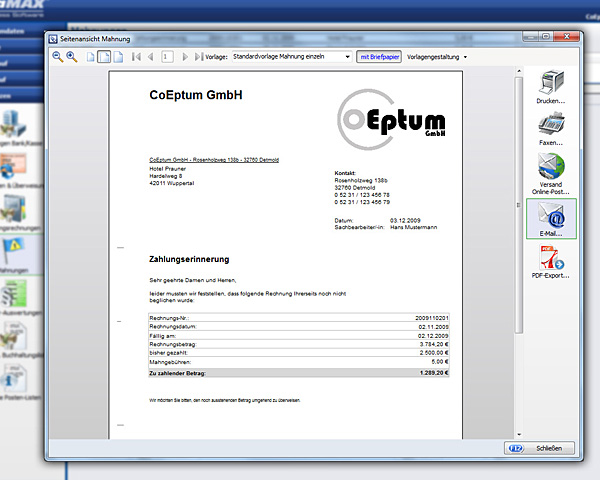Click the Buchhaltungsliste sidebar icon

click(x=14, y=336)
